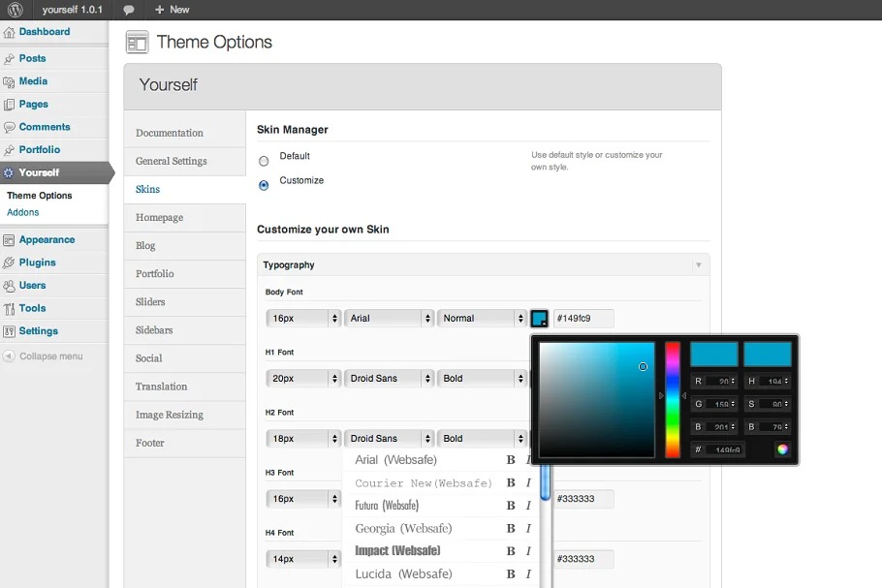Switch to the Homepage tab
Screen dimensions: 882x588
click(x=160, y=218)
